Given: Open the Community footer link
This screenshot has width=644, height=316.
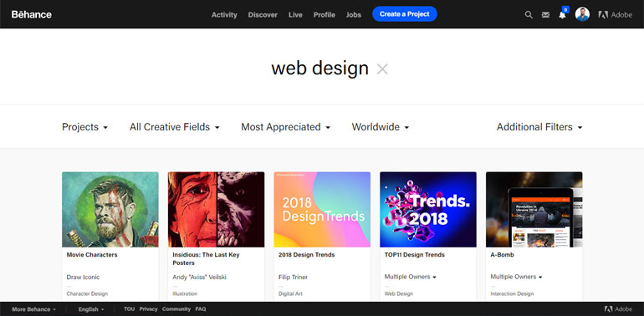Looking at the screenshot, I should pos(176,309).
